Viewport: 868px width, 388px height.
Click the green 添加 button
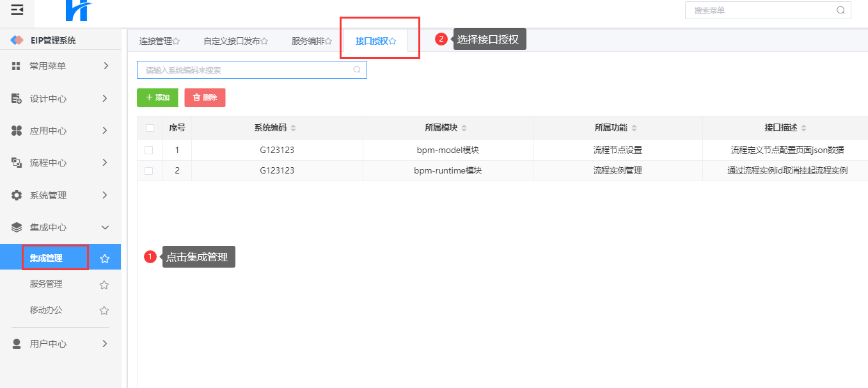157,98
